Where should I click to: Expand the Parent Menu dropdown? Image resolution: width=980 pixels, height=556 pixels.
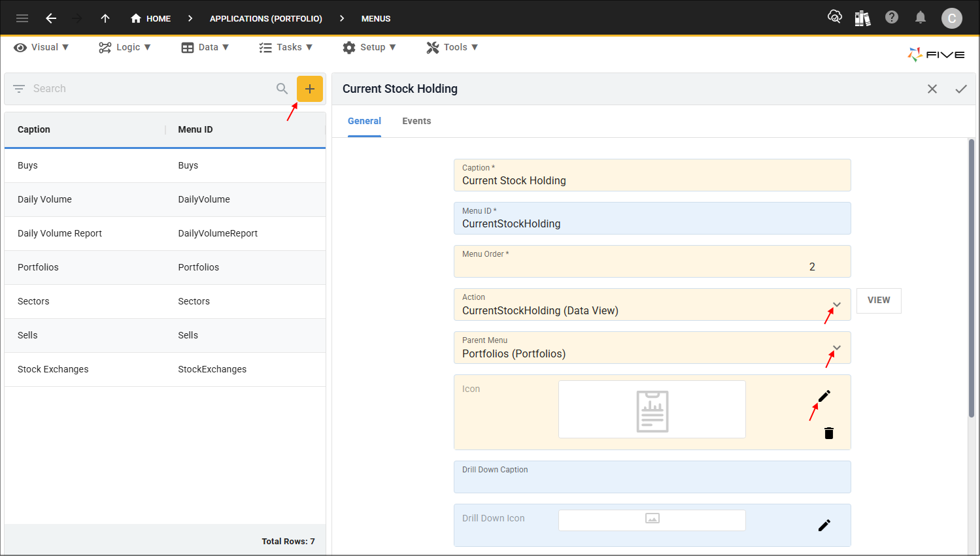click(x=837, y=348)
